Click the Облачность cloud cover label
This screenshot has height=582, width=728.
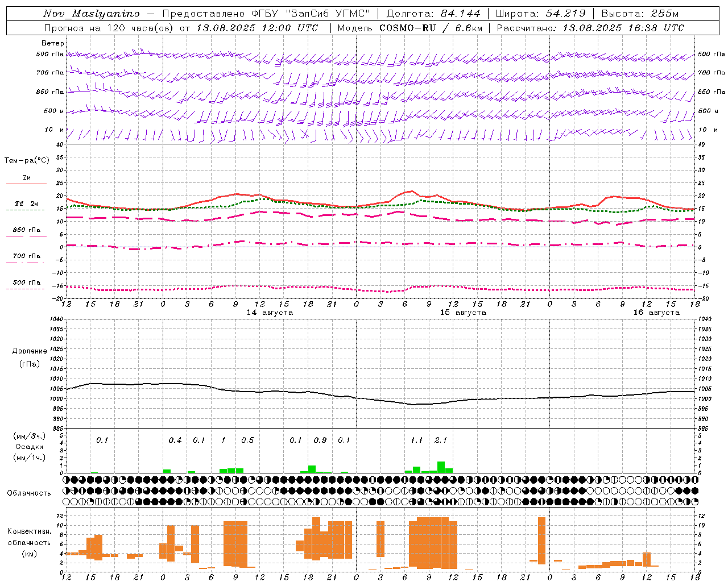pyautogui.click(x=29, y=493)
